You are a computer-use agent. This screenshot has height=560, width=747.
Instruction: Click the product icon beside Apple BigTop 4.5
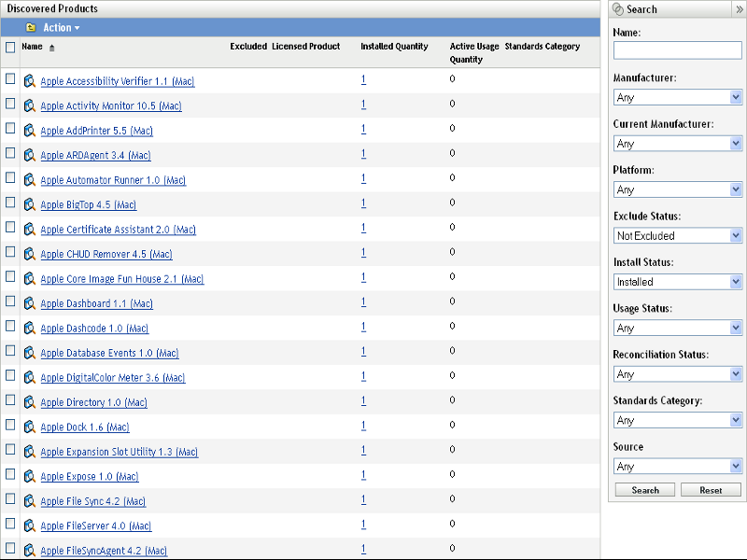(30, 204)
